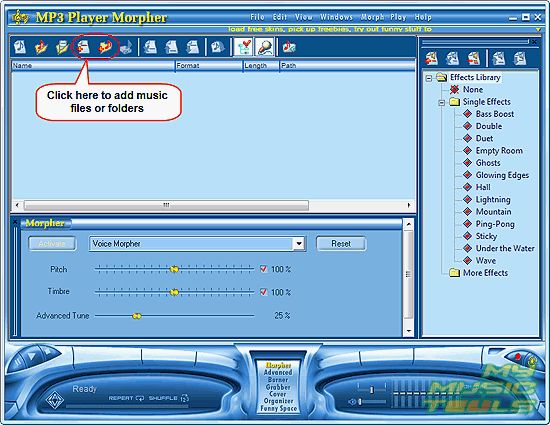
Task: Sort playlist by Name column header
Action: tap(93, 66)
